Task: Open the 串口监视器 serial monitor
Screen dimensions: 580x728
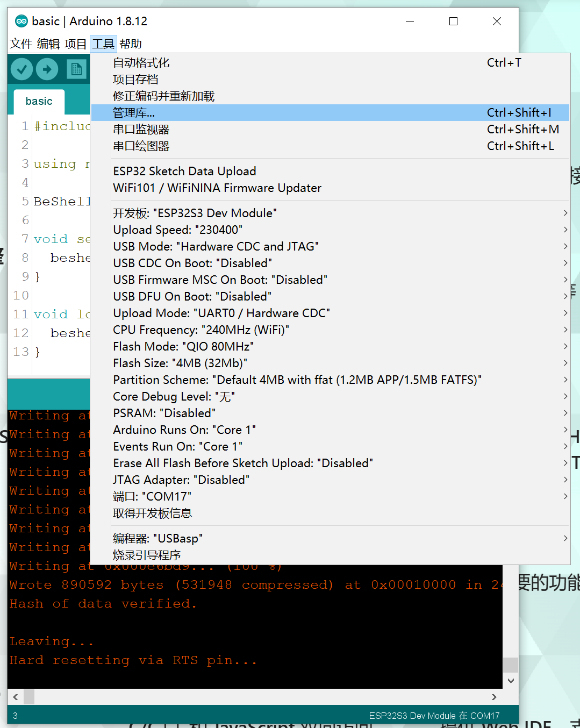Action: tap(330, 130)
